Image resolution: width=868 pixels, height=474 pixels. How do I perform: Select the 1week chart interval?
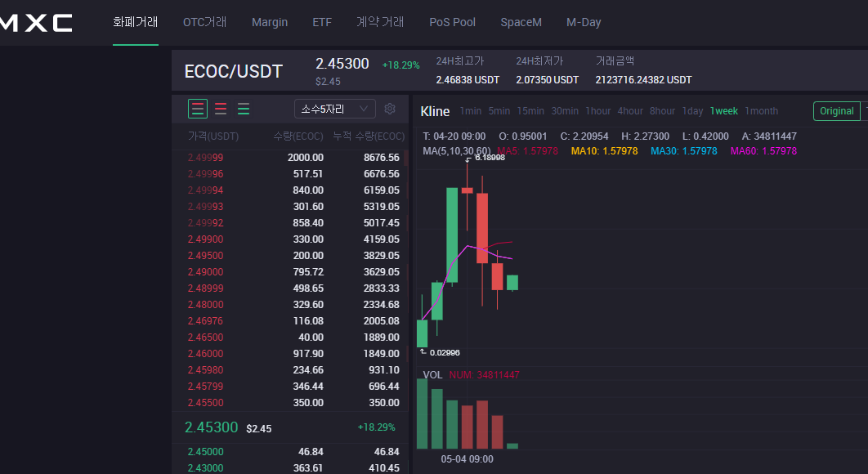724,111
